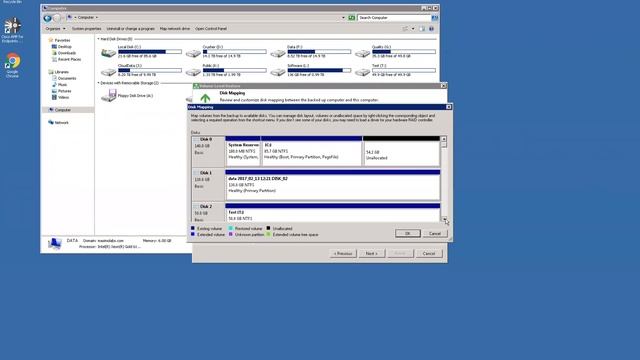The image size is (640, 360).
Task: Click the change view icon in Explorer
Action: (x=405, y=29)
